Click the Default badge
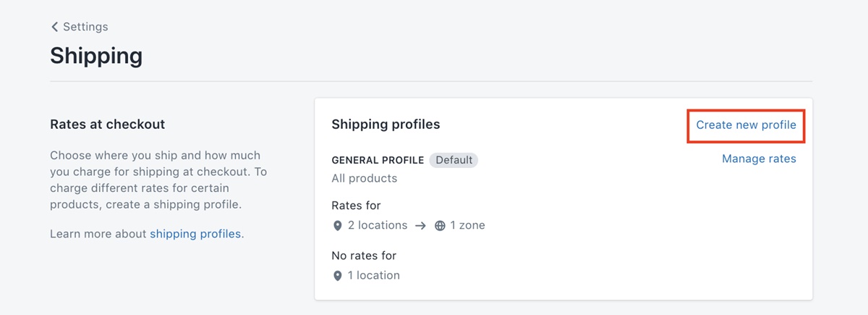This screenshot has width=868, height=315. pos(454,160)
